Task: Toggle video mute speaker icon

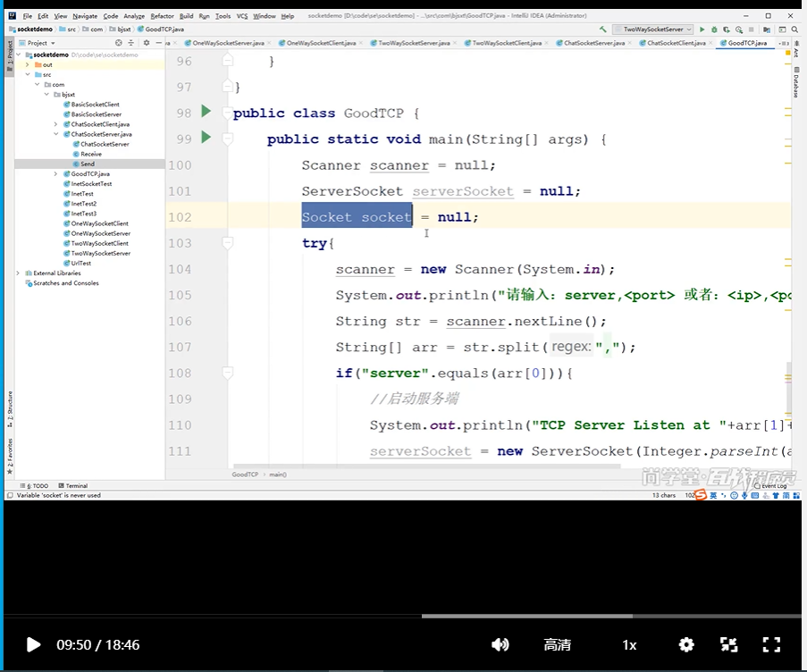Action: 500,644
